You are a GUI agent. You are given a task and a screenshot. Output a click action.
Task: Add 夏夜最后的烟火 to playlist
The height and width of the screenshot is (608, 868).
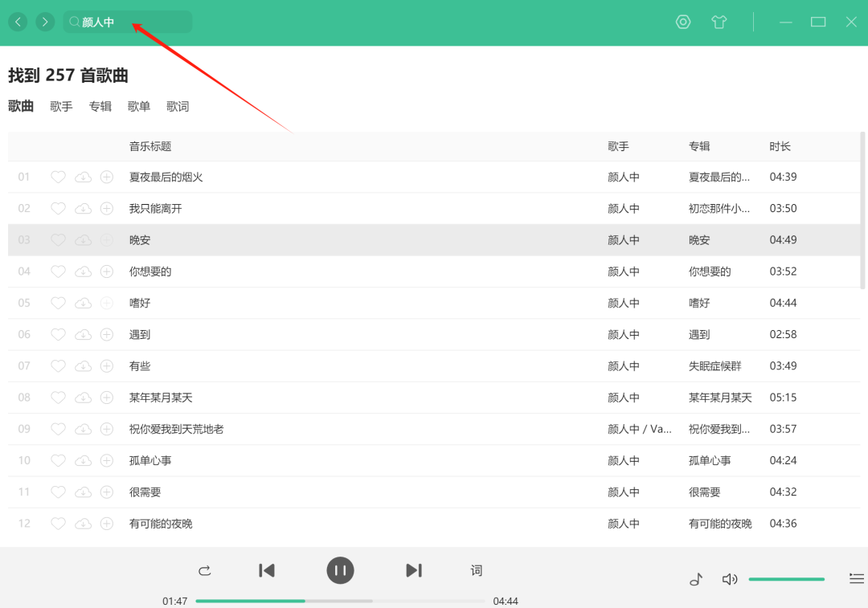107,177
